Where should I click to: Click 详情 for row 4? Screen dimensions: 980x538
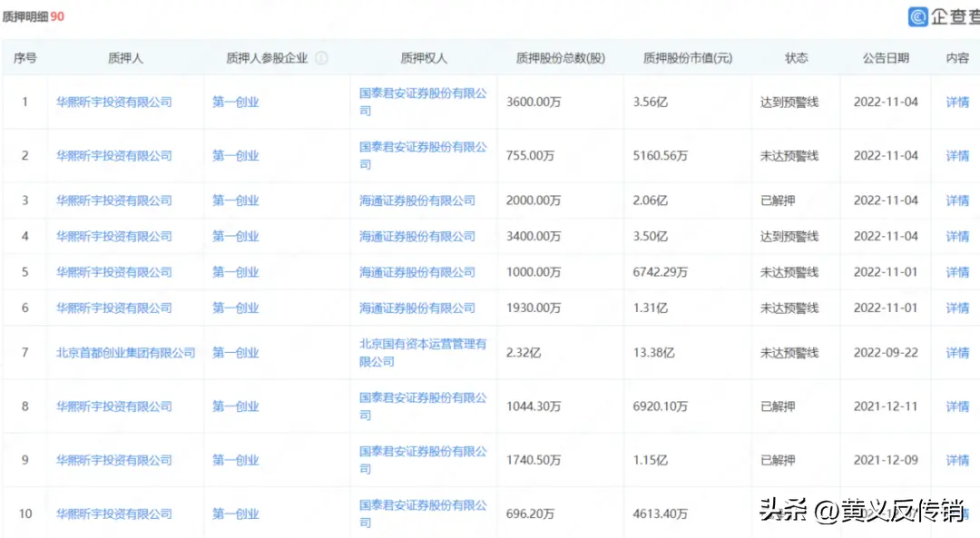pos(957,236)
